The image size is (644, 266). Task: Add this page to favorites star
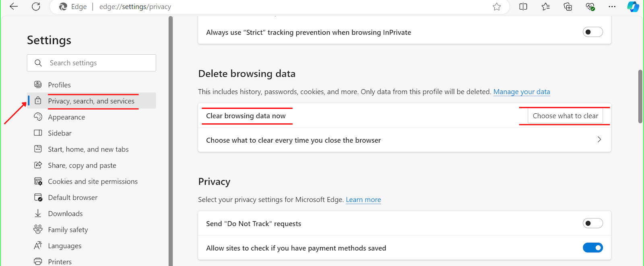tap(497, 6)
